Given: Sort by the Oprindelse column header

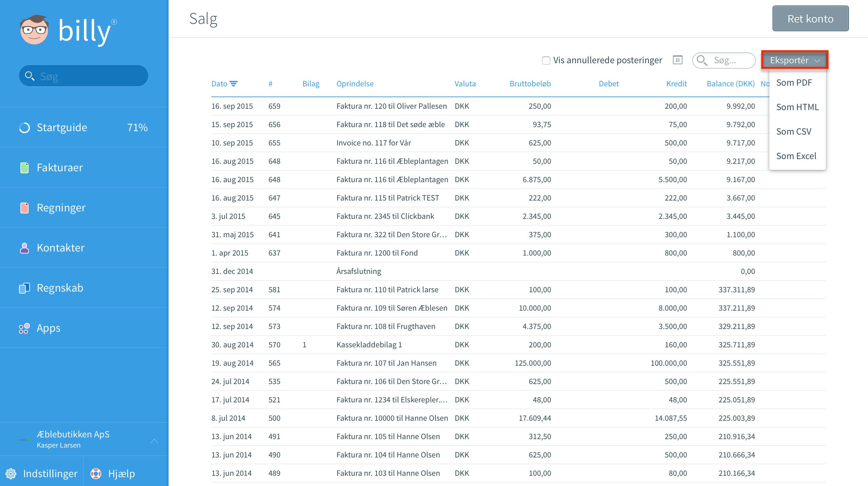Looking at the screenshot, I should [355, 84].
